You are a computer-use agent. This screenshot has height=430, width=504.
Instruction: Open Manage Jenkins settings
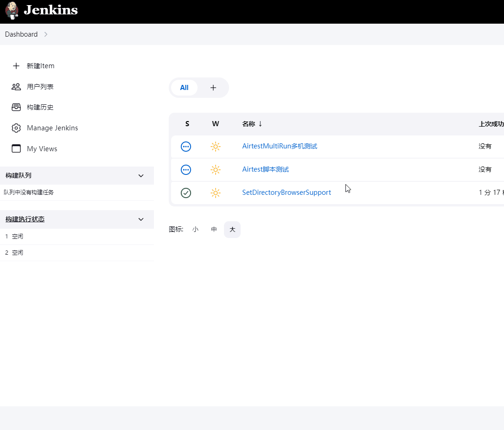52,128
